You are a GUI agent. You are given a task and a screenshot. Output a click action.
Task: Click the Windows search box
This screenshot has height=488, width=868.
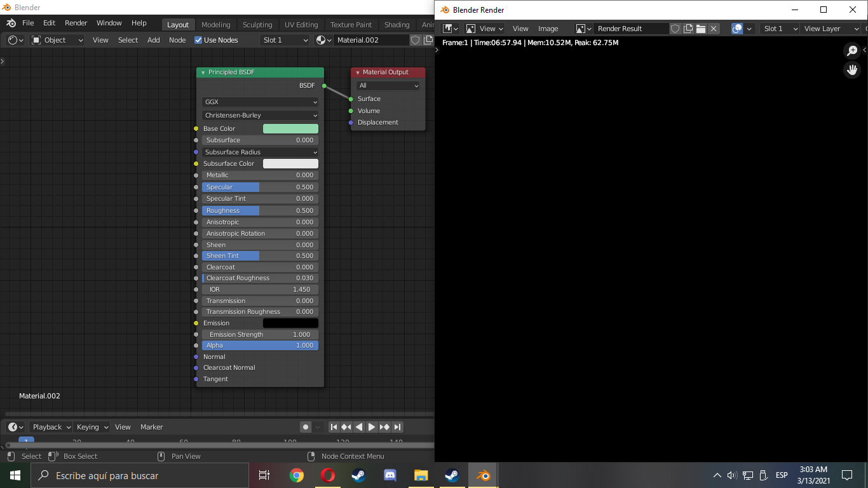tap(140, 475)
